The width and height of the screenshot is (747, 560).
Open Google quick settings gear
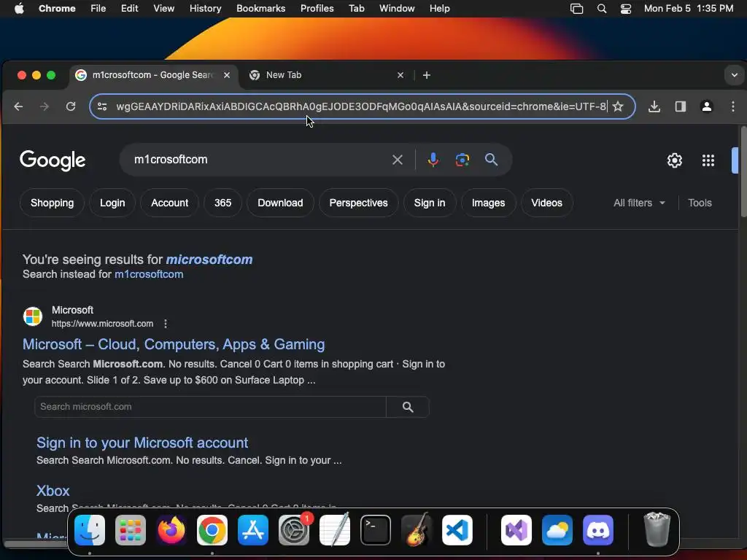coord(674,160)
